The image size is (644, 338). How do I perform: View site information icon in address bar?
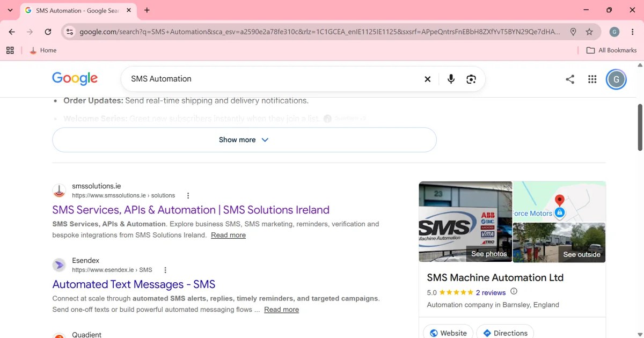[69, 32]
